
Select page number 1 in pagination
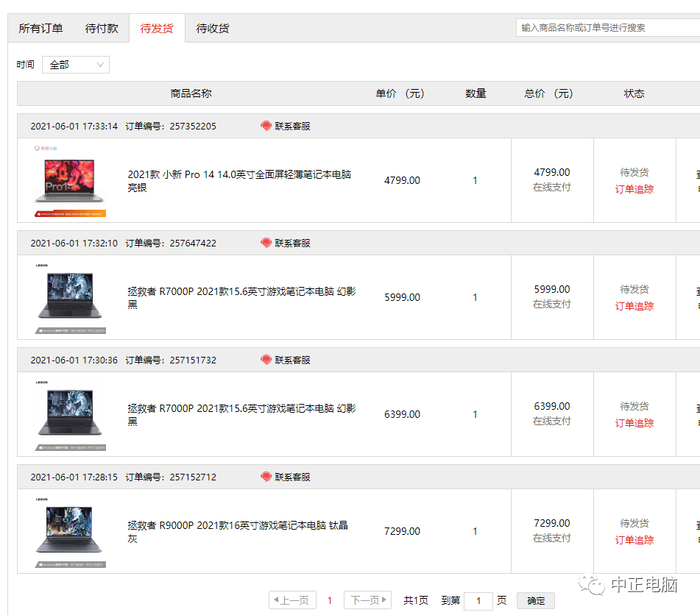330,601
